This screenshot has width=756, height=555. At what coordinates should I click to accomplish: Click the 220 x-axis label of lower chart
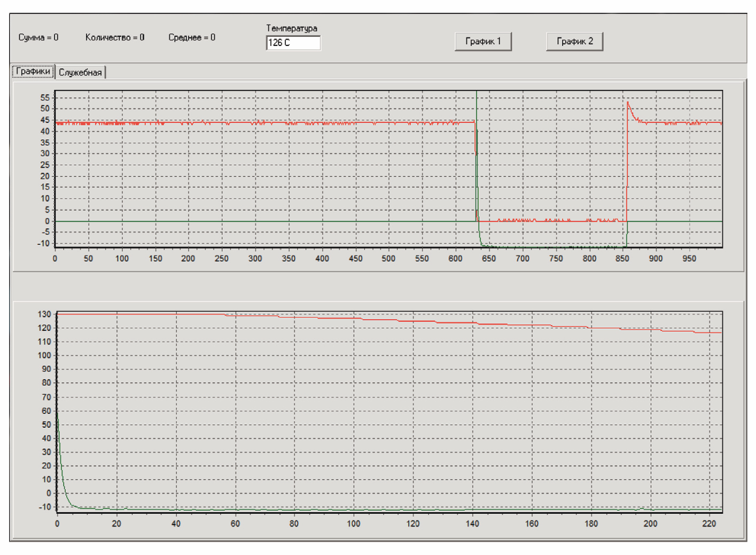[709, 523]
